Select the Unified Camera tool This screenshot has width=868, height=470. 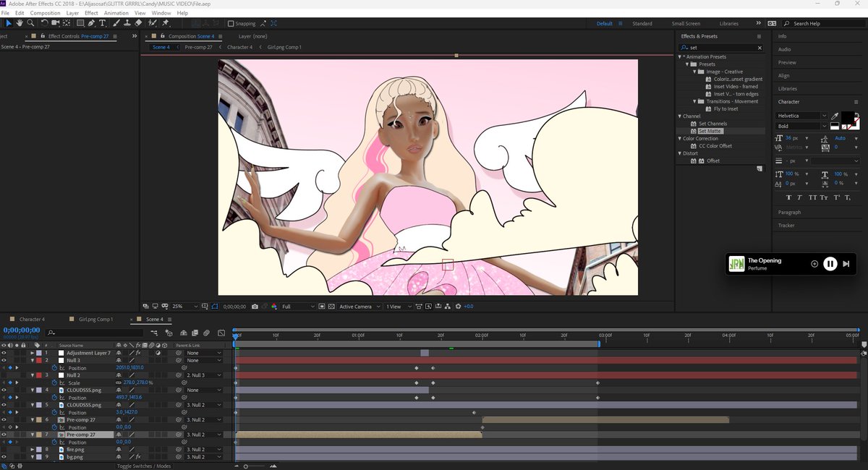(56, 23)
